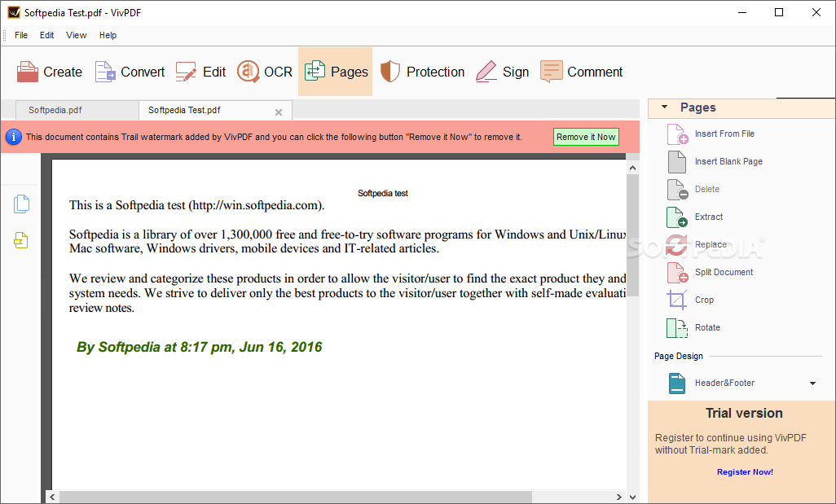The width and height of the screenshot is (836, 504).
Task: Click the 'Page Design' section label
Action: 678,356
